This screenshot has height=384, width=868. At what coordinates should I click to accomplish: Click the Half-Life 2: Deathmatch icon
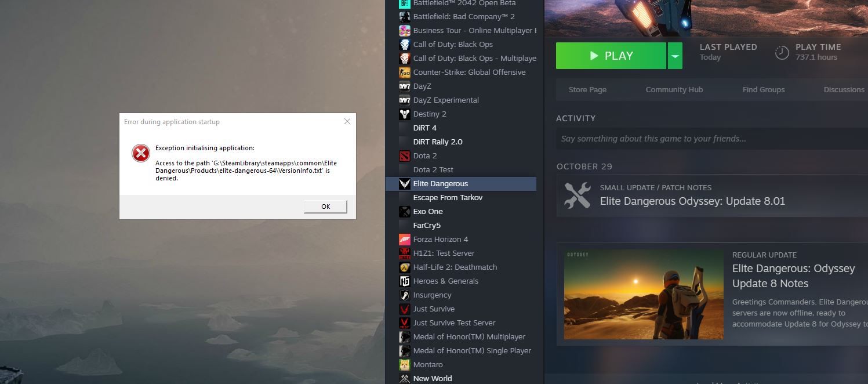click(x=405, y=267)
